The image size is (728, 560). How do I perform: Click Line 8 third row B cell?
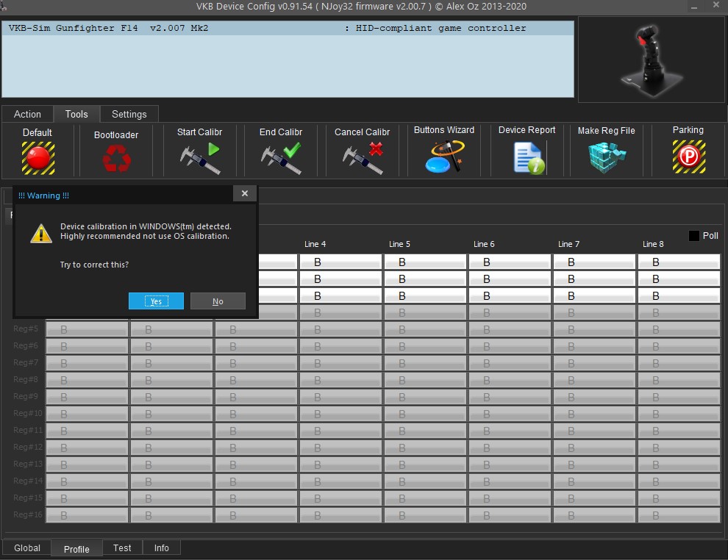click(x=679, y=296)
